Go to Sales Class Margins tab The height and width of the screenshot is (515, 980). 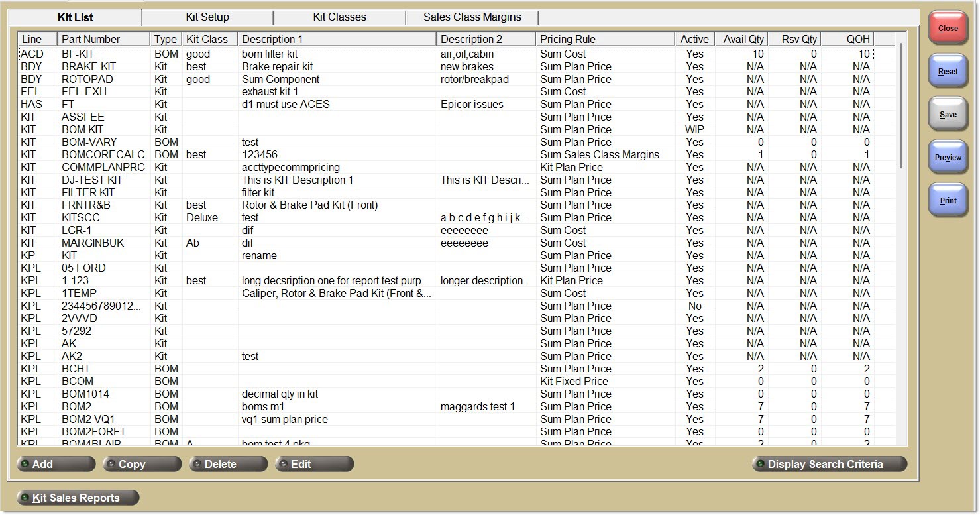point(472,17)
